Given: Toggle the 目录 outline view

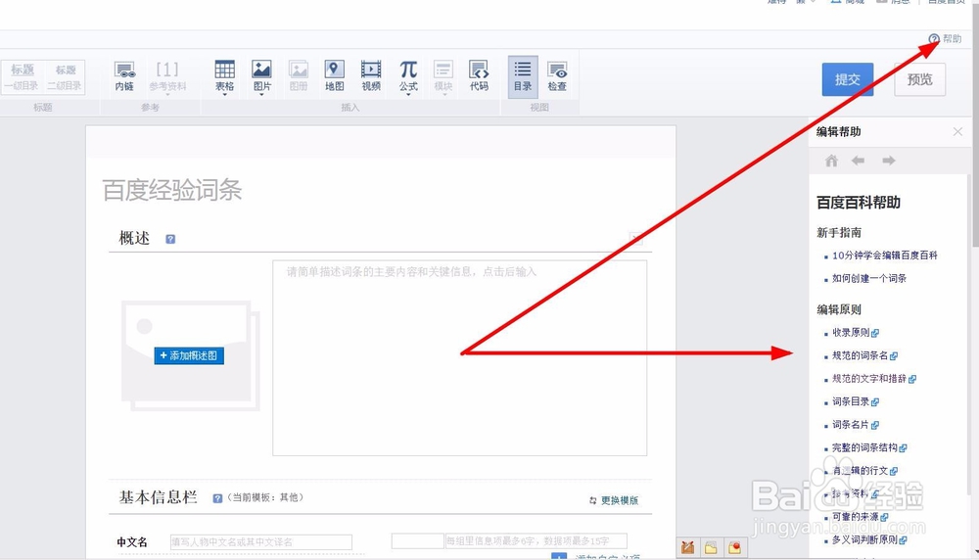Looking at the screenshot, I should tap(523, 76).
